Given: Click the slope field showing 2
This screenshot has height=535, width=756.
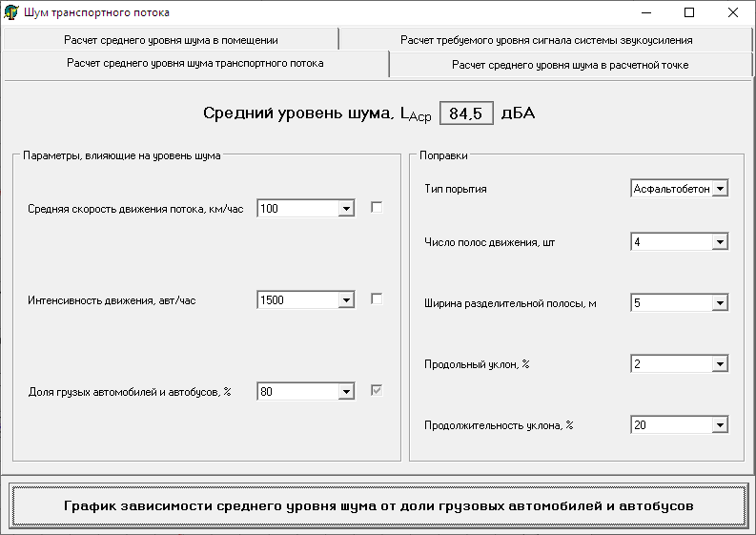Looking at the screenshot, I should [x=671, y=363].
